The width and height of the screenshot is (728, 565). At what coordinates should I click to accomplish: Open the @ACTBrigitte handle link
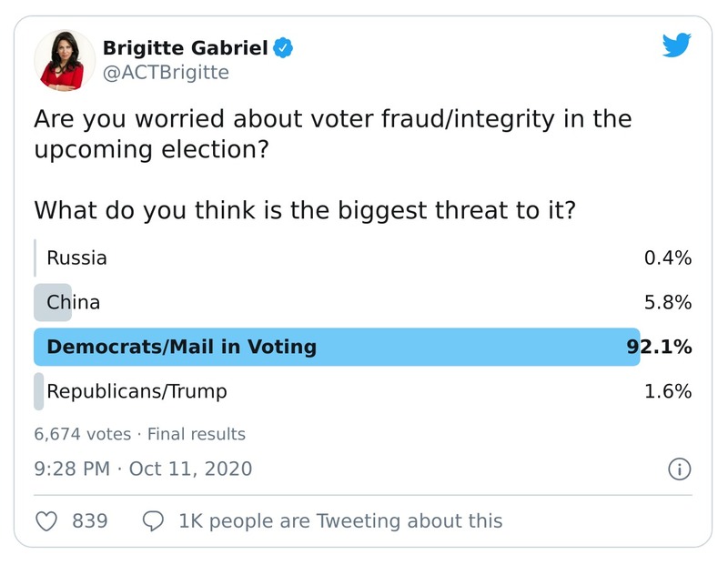(166, 73)
